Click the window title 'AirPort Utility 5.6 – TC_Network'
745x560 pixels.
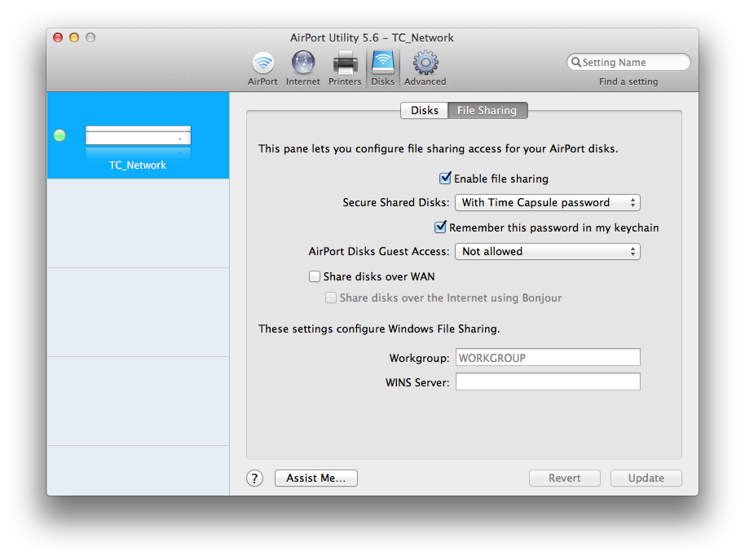[x=372, y=38]
